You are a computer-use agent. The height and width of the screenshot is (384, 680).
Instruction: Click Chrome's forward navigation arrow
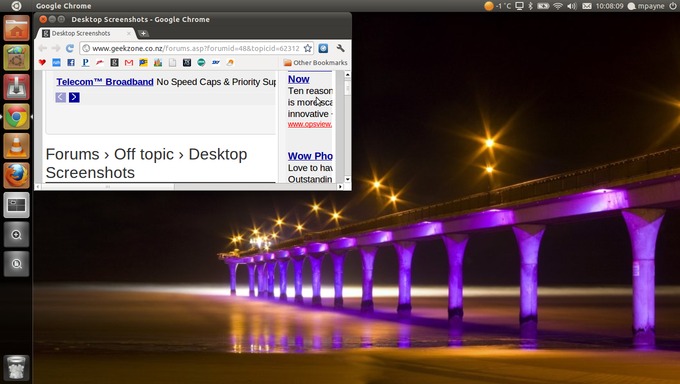tap(56, 48)
